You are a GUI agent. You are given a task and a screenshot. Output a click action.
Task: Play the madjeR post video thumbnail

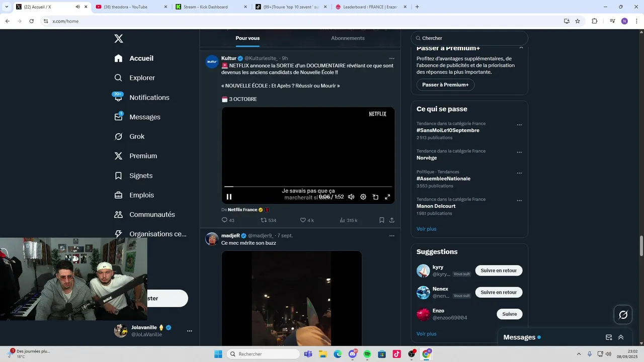coord(291,298)
